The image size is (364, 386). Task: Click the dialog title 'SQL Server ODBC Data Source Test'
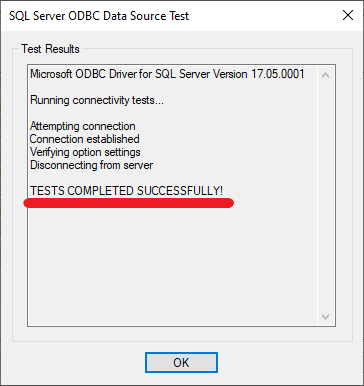coord(99,16)
